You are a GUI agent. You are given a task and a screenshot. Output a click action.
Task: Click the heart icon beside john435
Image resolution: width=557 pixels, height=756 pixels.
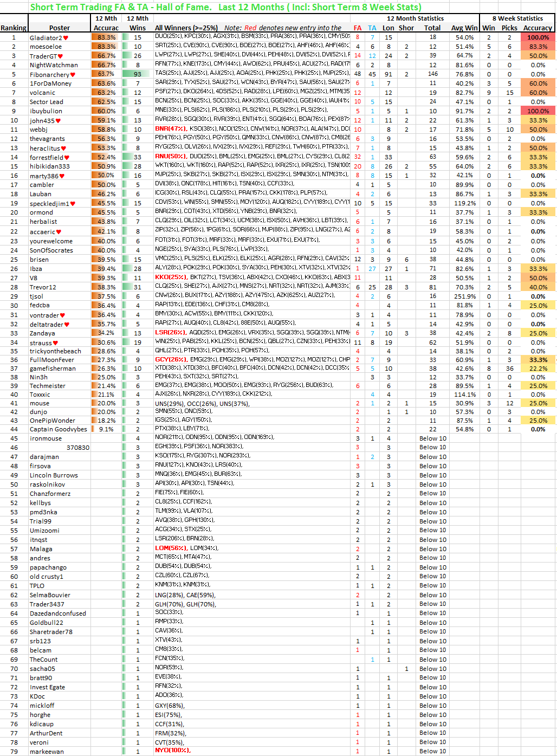(x=58, y=121)
